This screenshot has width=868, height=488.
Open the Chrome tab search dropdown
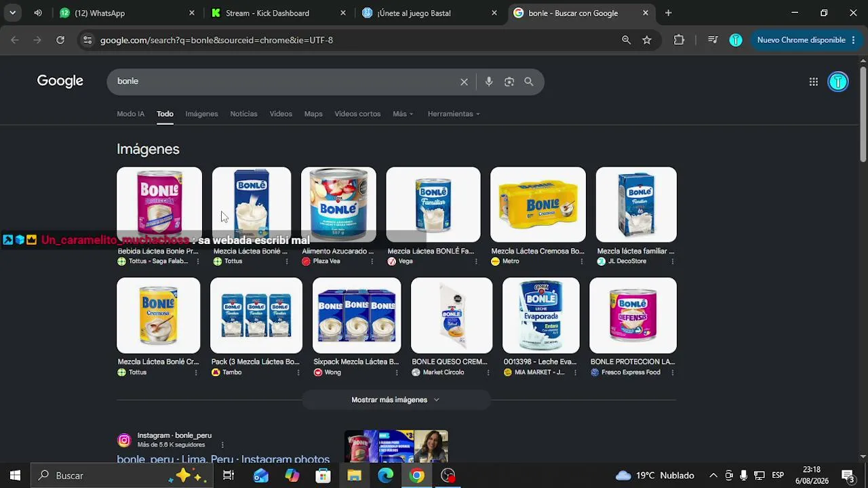[x=12, y=13]
